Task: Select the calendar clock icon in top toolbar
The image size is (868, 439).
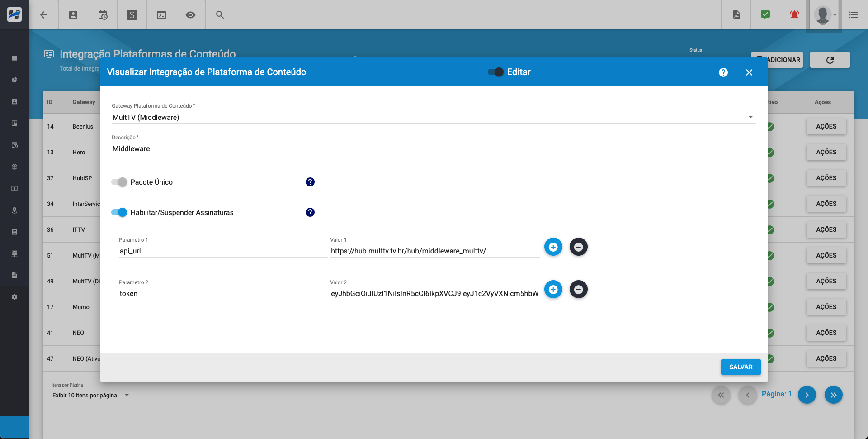Action: click(102, 14)
